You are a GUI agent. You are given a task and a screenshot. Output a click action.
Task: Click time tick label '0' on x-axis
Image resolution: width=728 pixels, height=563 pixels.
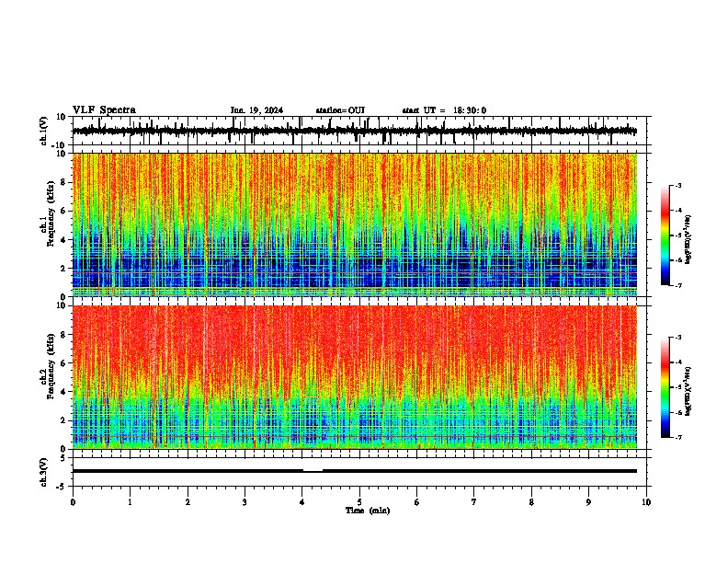tap(73, 502)
